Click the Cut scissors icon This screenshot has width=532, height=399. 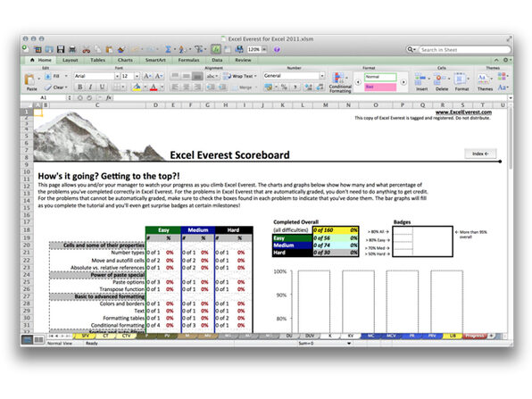tap(87, 49)
